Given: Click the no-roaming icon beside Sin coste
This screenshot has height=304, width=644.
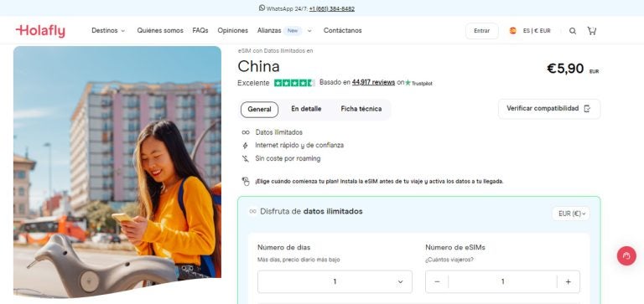Looking at the screenshot, I should 246,159.
